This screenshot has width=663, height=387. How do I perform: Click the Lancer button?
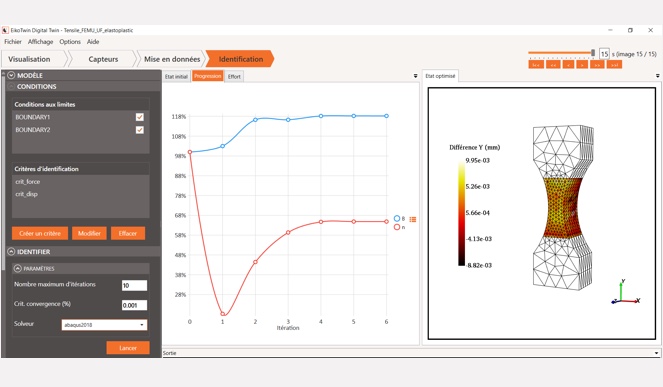click(x=128, y=348)
